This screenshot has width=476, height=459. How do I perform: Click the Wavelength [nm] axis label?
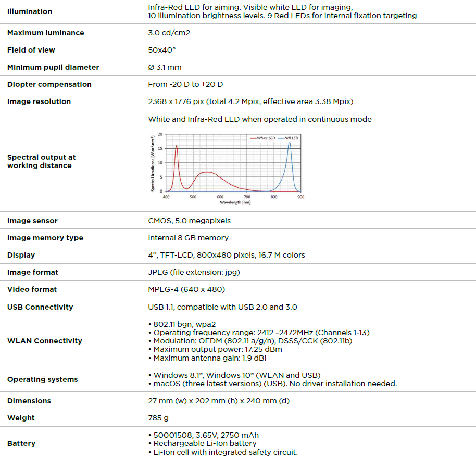pyautogui.click(x=235, y=202)
